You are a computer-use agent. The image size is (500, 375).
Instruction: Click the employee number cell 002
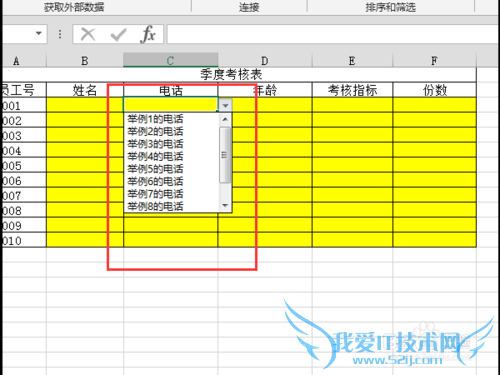pyautogui.click(x=24, y=120)
